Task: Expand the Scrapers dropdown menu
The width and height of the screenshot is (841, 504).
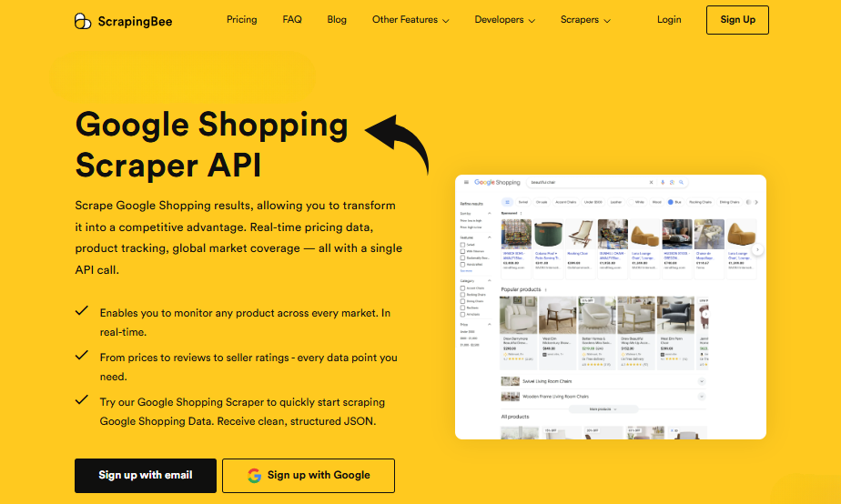Action: coord(585,20)
